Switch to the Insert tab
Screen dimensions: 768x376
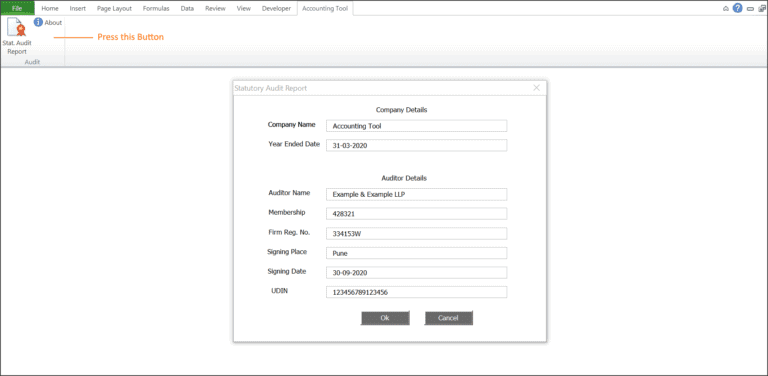point(78,8)
